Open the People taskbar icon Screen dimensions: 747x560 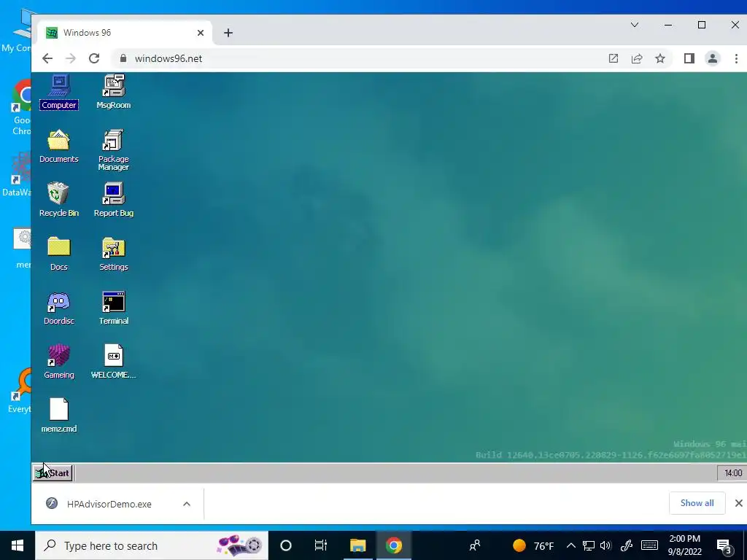pyautogui.click(x=475, y=545)
